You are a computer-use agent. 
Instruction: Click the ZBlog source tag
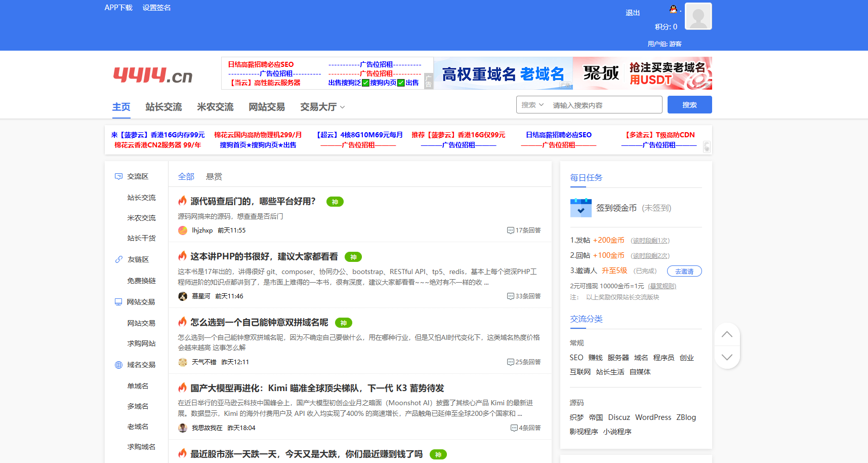pos(686,417)
